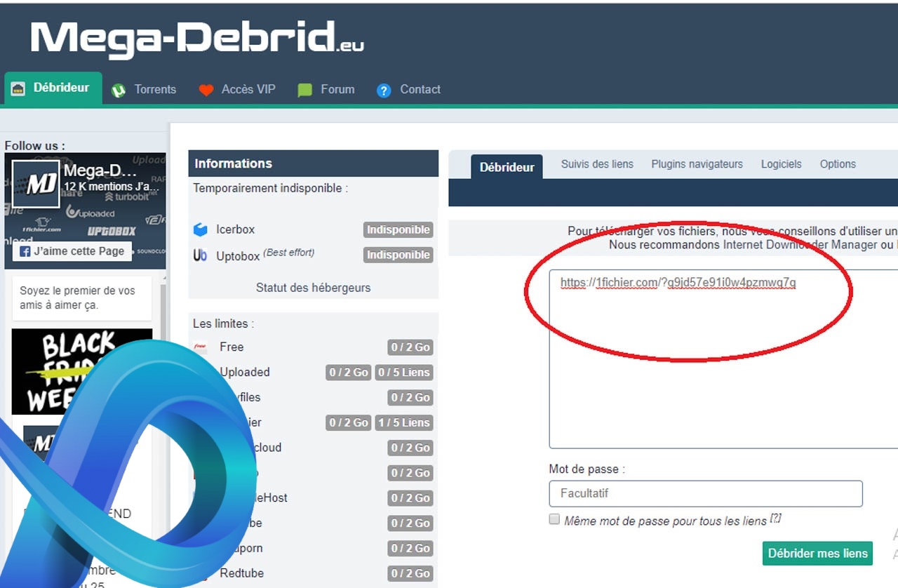Viewport: 898px width, 588px height.
Task: Click Indisponible badge next to Icerbox
Action: (398, 229)
